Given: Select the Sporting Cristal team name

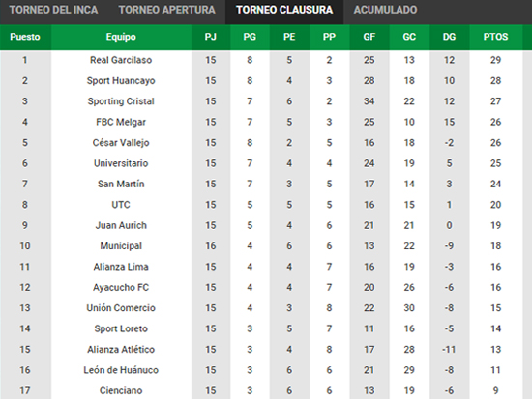Looking at the screenshot, I should pyautogui.click(x=121, y=101).
